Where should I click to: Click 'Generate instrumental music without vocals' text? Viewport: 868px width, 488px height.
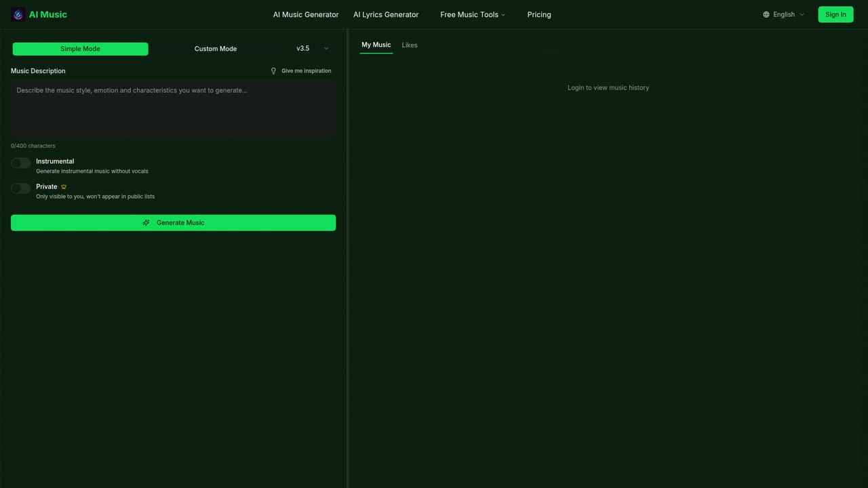[92, 171]
